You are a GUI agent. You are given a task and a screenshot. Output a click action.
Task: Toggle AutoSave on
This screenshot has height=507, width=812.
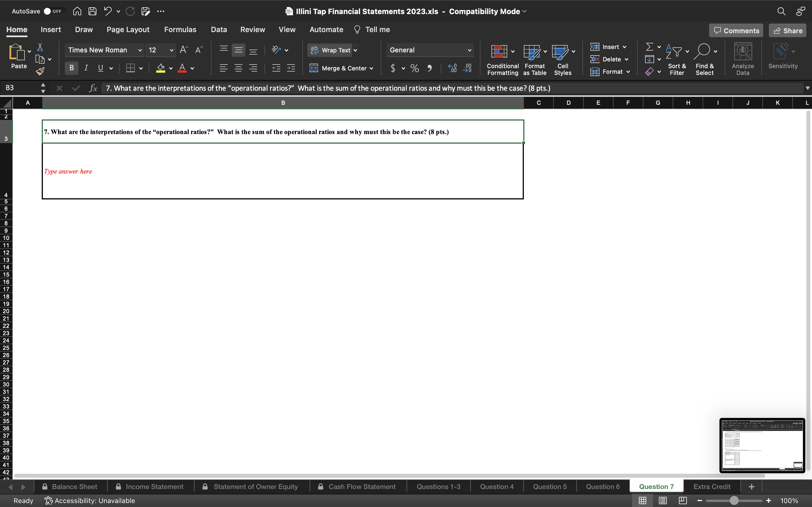54,11
